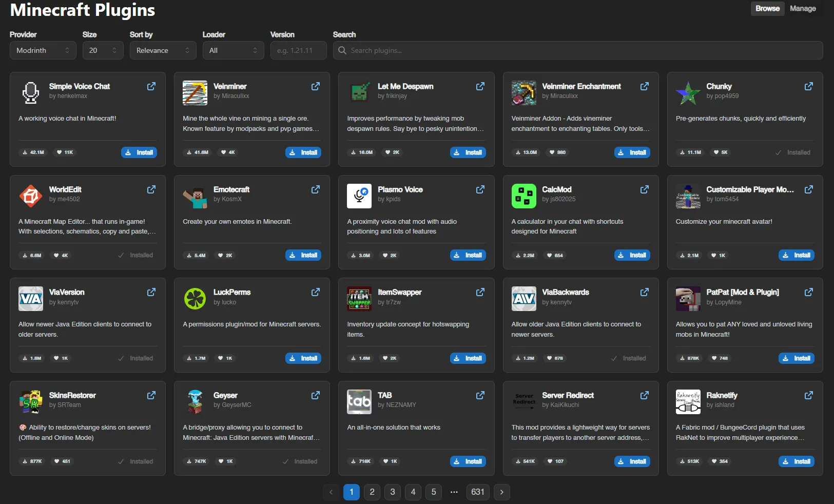Open external link for Emotecraft
The height and width of the screenshot is (504, 834).
point(316,189)
